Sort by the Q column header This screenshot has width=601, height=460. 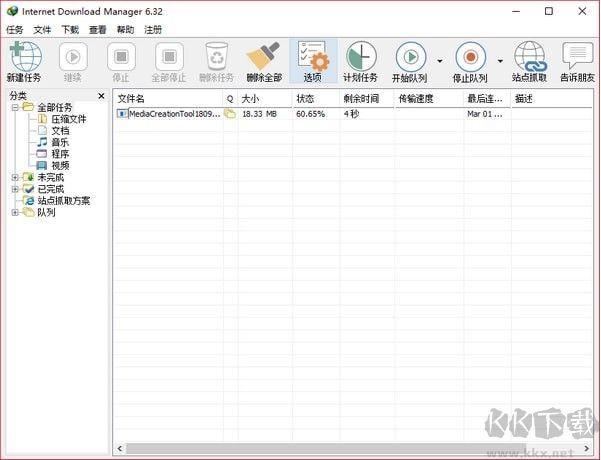[230, 99]
